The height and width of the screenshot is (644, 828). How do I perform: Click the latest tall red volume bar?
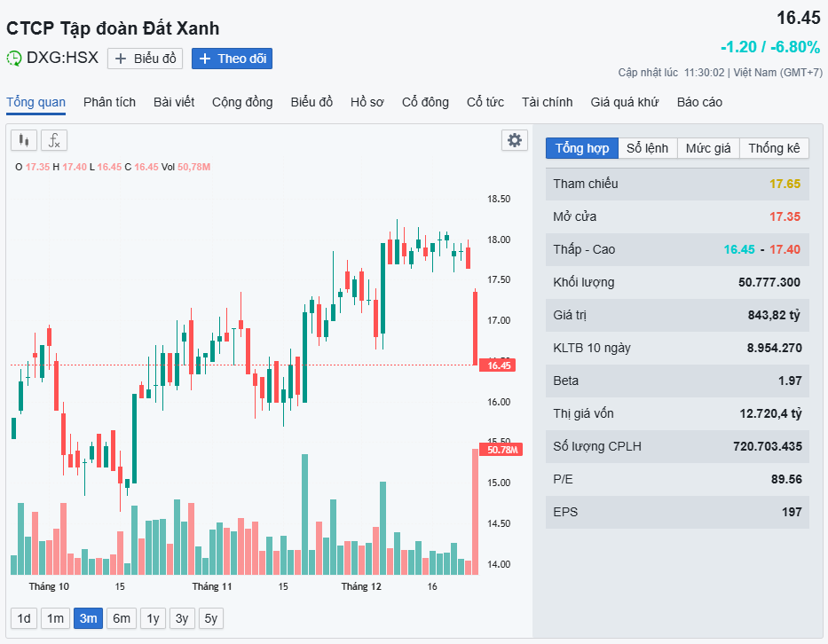tap(476, 512)
